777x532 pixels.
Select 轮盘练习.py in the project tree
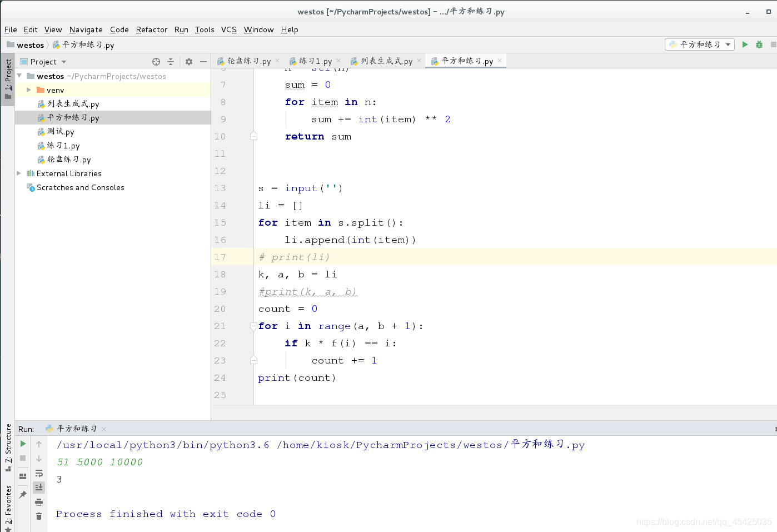pos(69,160)
